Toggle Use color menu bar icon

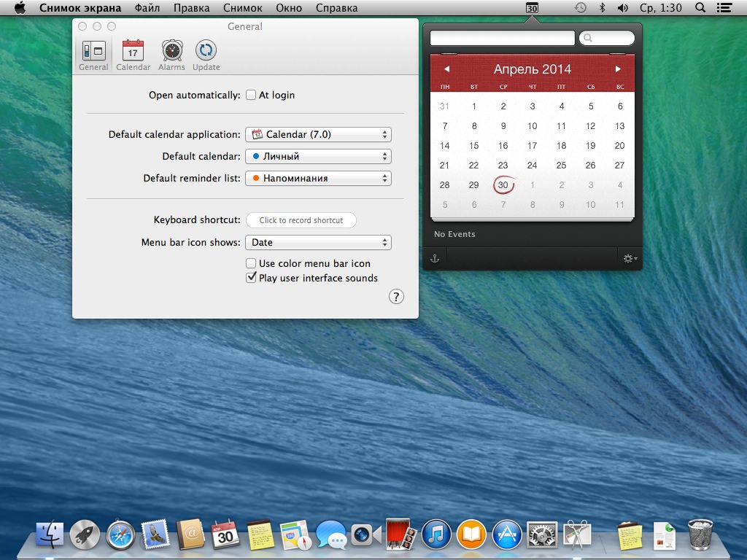(251, 263)
